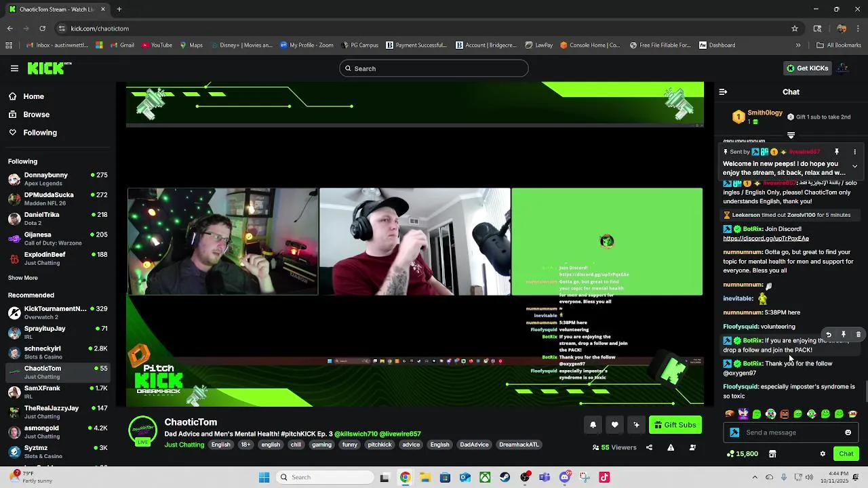Open Donnaybunny's channel in sidebar
Viewport: 868px width, 488px height.
point(58,179)
